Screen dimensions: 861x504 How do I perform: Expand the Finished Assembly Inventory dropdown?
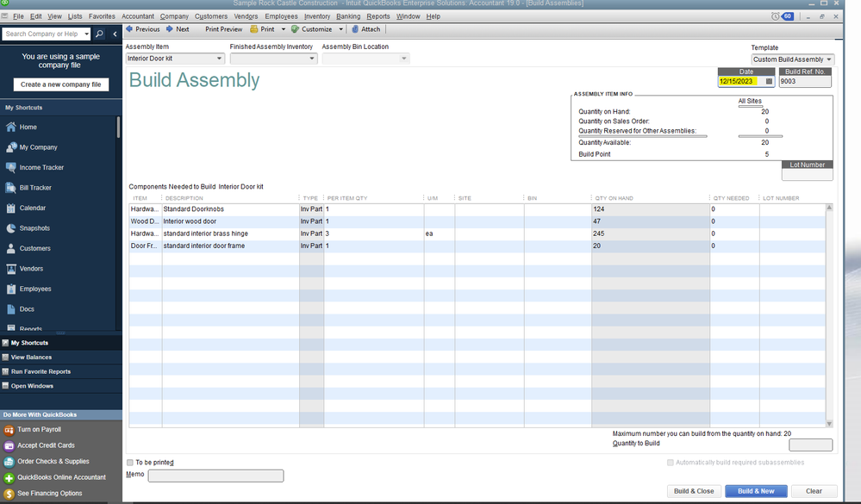pyautogui.click(x=312, y=59)
